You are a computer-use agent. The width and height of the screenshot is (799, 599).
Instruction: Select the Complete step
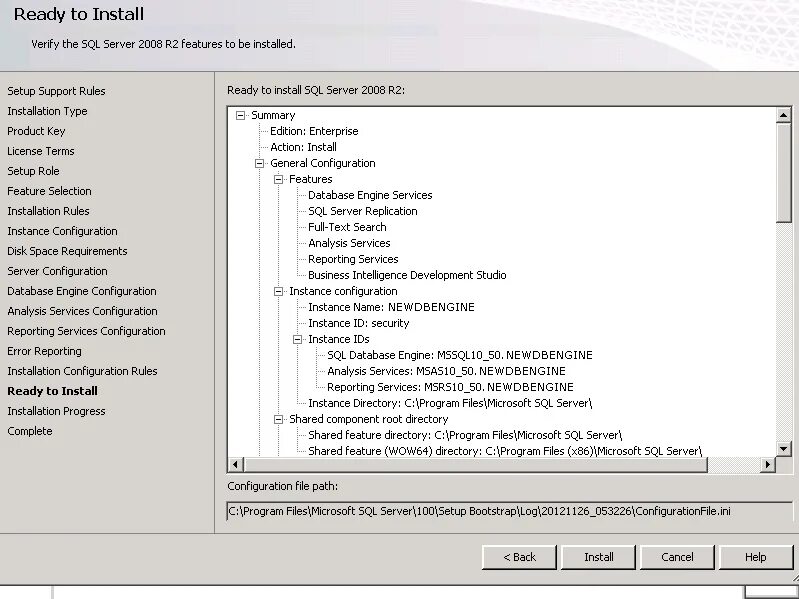[x=30, y=431]
